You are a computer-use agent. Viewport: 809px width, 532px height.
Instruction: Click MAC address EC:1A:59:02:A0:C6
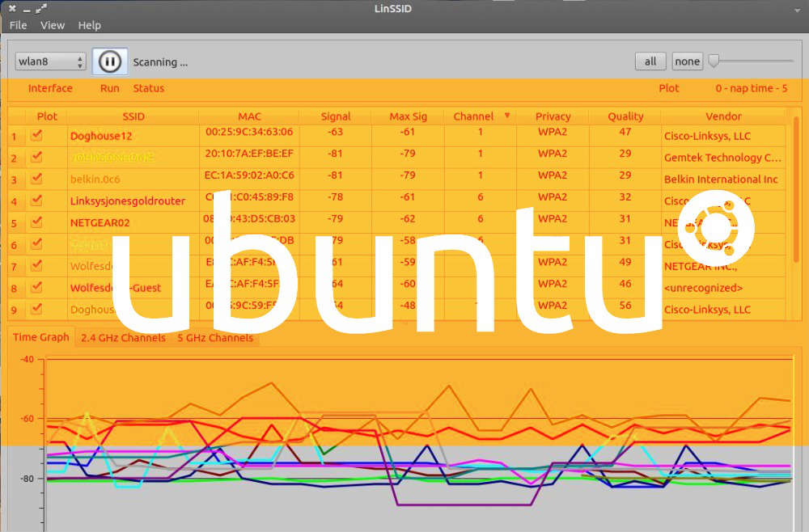tap(249, 175)
